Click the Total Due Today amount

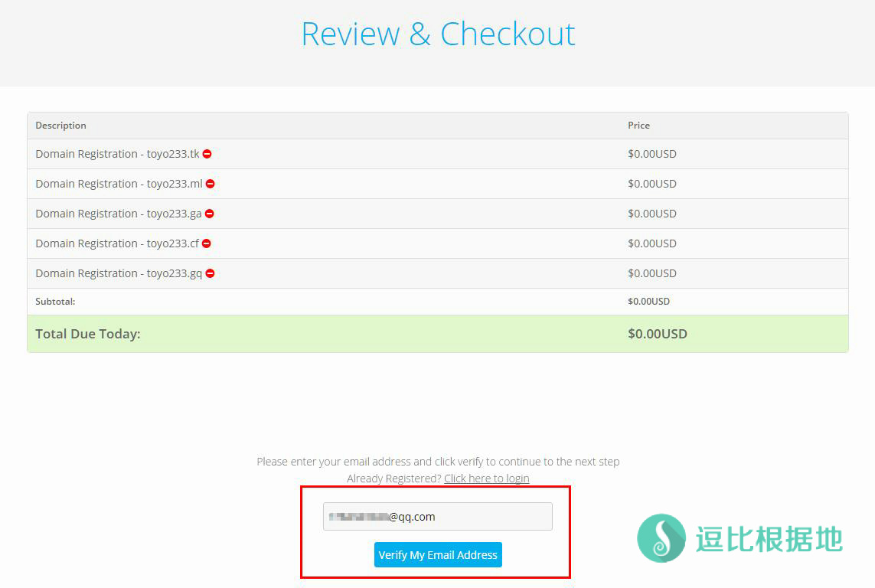tap(657, 334)
